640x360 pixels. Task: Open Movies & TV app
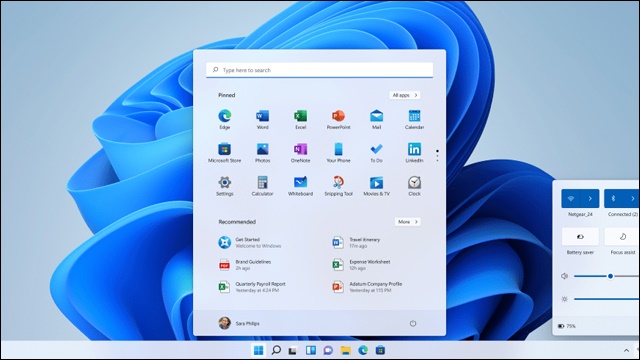click(x=376, y=186)
